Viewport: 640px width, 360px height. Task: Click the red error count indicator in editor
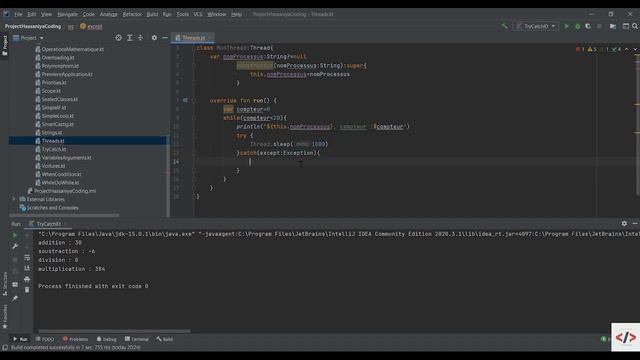580,49
